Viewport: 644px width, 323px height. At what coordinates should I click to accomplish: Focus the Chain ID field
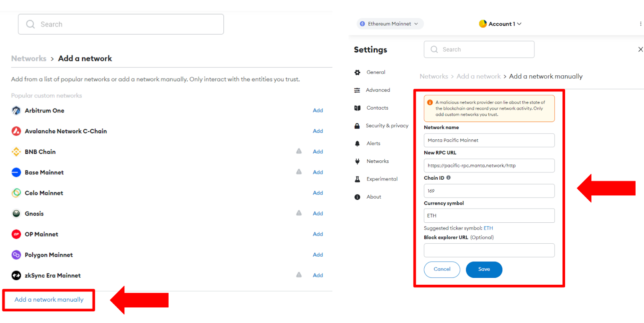(489, 191)
